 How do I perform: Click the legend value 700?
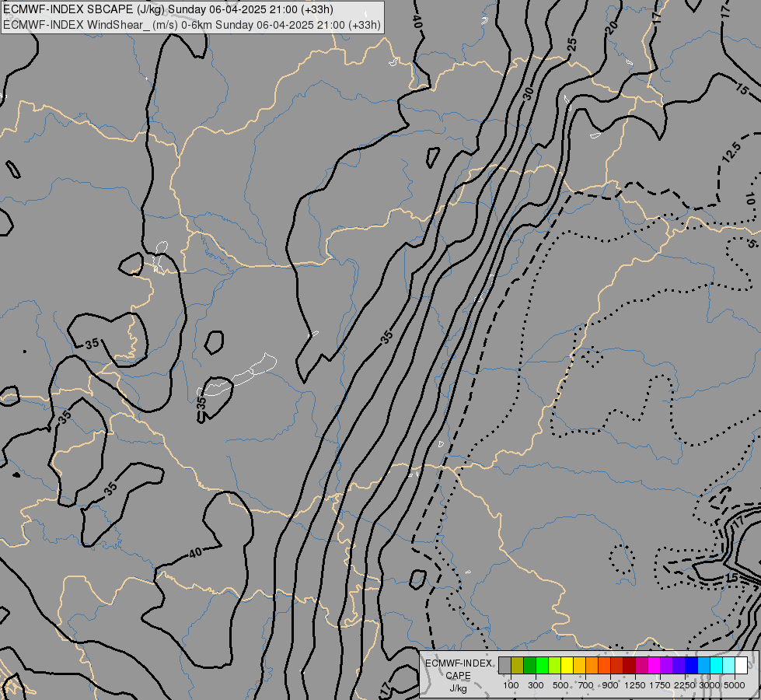click(x=586, y=685)
